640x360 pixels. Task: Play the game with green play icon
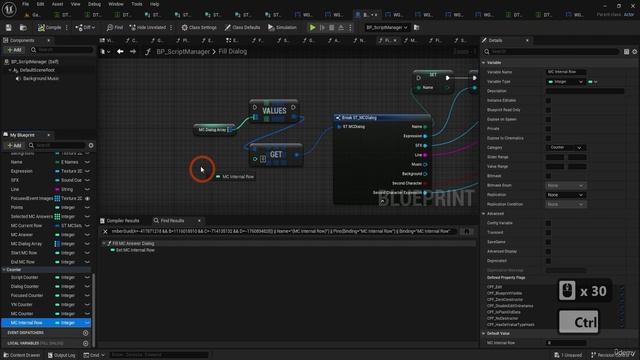[312, 27]
